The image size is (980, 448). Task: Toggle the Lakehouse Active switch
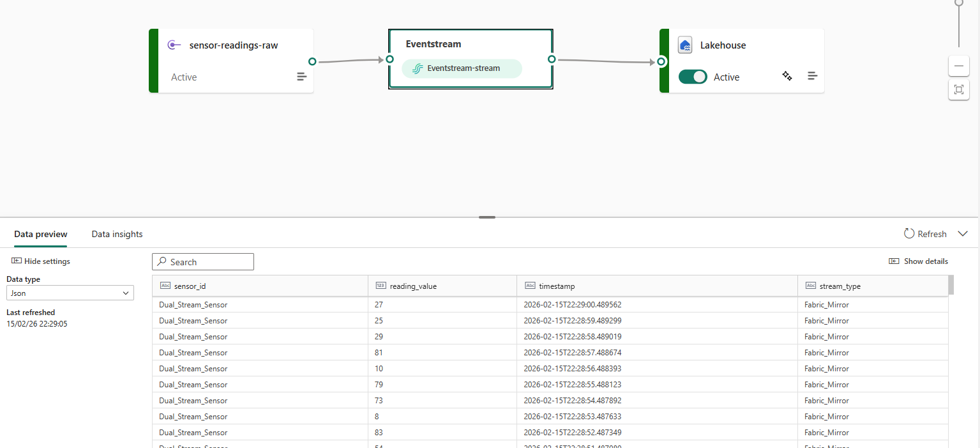coord(693,77)
